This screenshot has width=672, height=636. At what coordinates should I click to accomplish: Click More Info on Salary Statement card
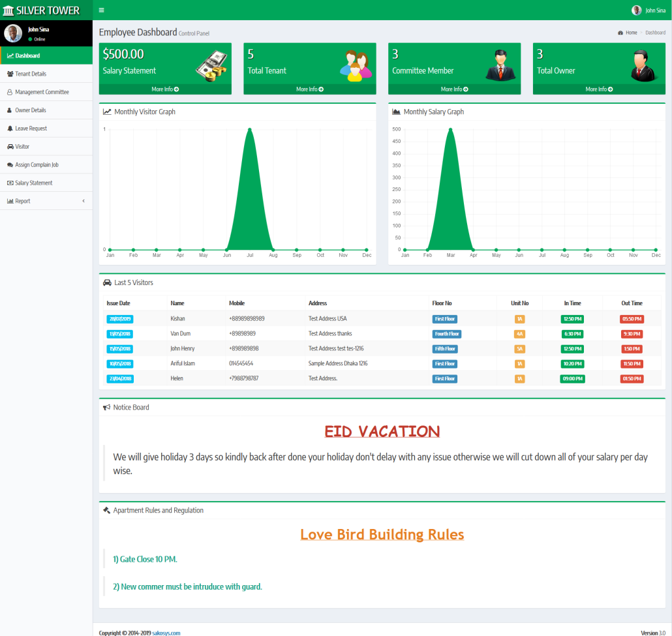click(x=165, y=89)
